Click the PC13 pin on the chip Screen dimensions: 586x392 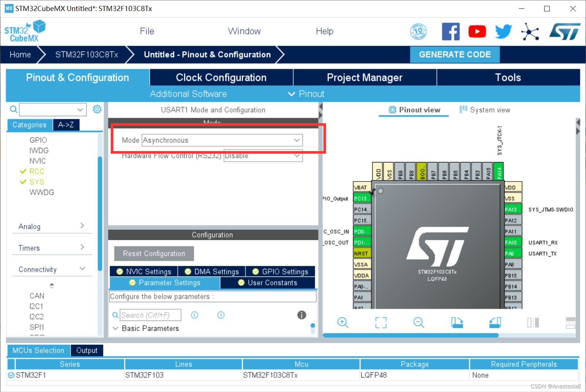362,198
